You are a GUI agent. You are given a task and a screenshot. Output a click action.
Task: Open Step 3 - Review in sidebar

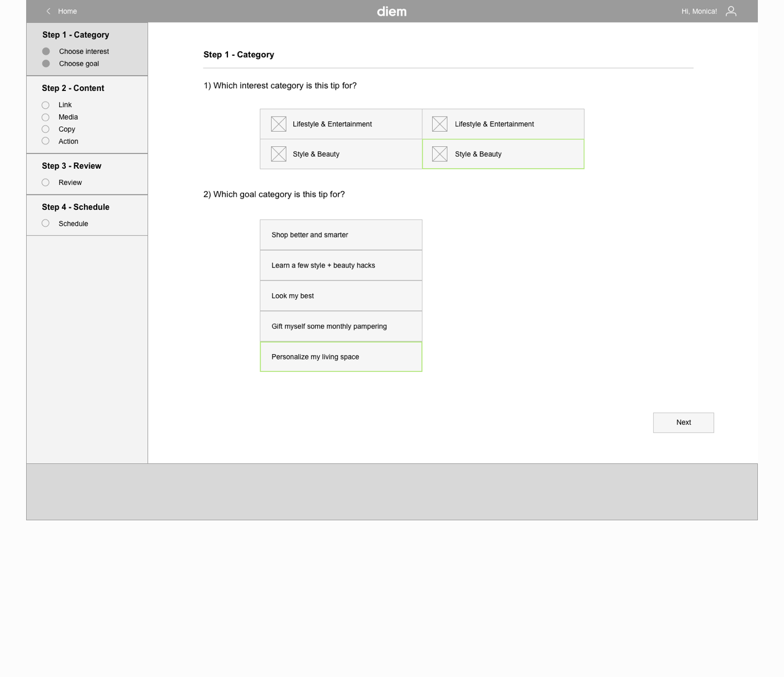tap(72, 166)
